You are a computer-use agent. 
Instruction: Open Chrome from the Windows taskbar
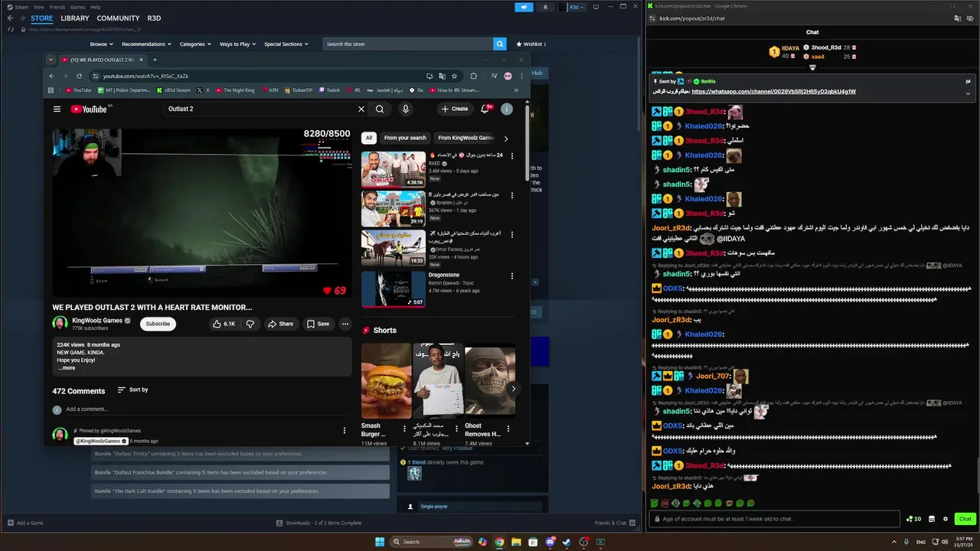coord(499,542)
